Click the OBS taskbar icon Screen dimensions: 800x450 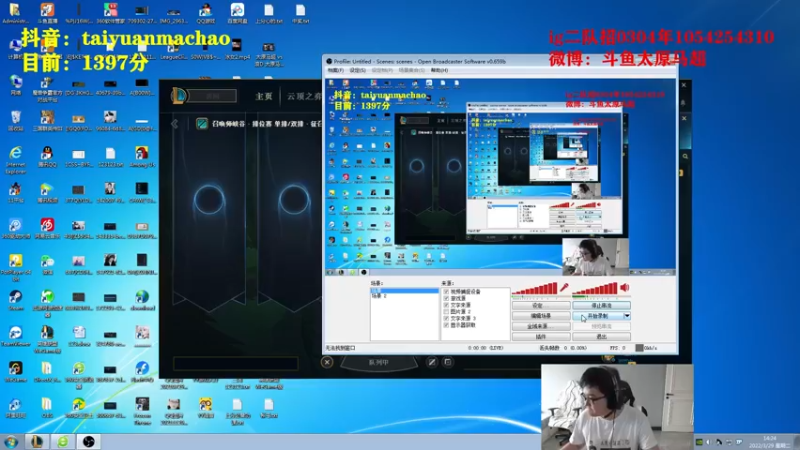pyautogui.click(x=88, y=441)
